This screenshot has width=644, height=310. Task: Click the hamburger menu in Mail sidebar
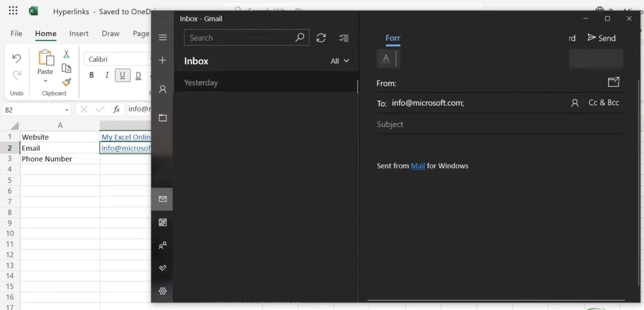pyautogui.click(x=163, y=38)
